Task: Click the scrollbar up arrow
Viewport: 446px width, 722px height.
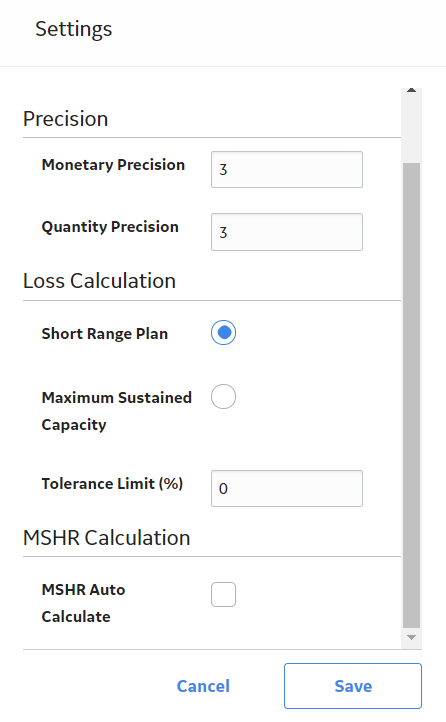Action: [411, 90]
